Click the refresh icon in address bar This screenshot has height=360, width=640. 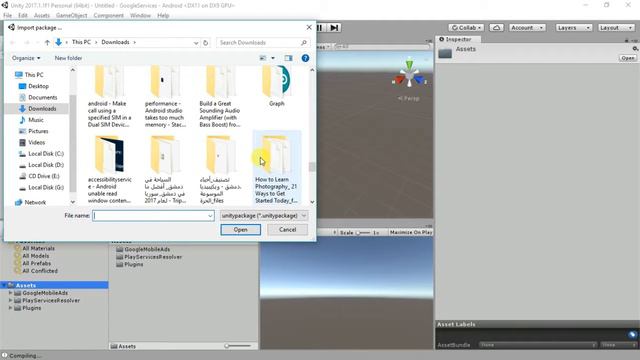click(206, 42)
